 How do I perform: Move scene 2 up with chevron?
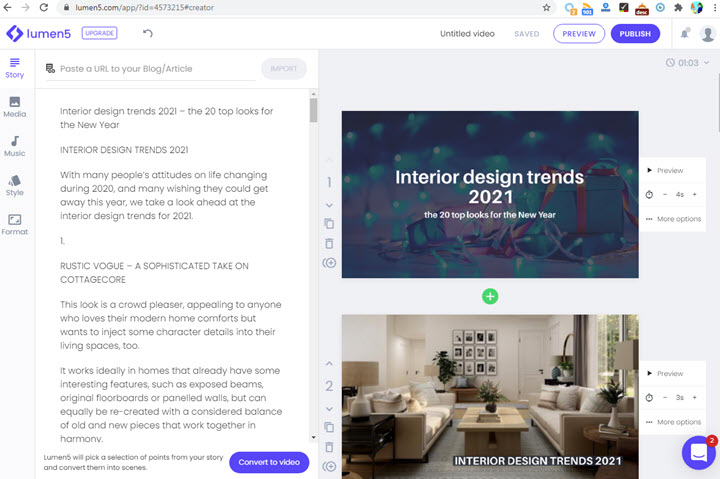(x=329, y=364)
